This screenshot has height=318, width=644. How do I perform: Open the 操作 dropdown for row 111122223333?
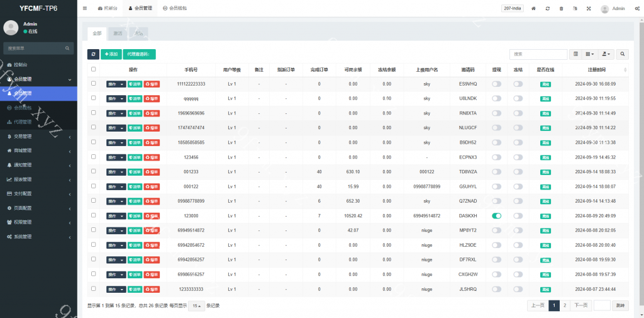[x=116, y=84]
